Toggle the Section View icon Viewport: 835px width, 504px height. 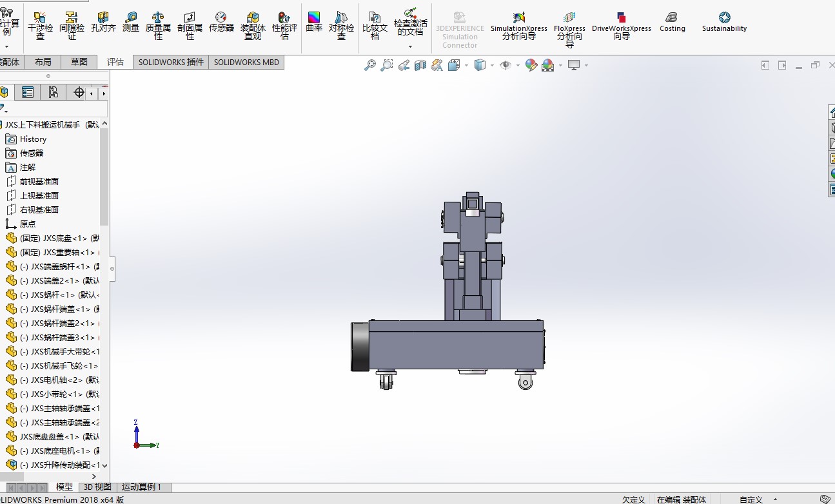pos(420,65)
